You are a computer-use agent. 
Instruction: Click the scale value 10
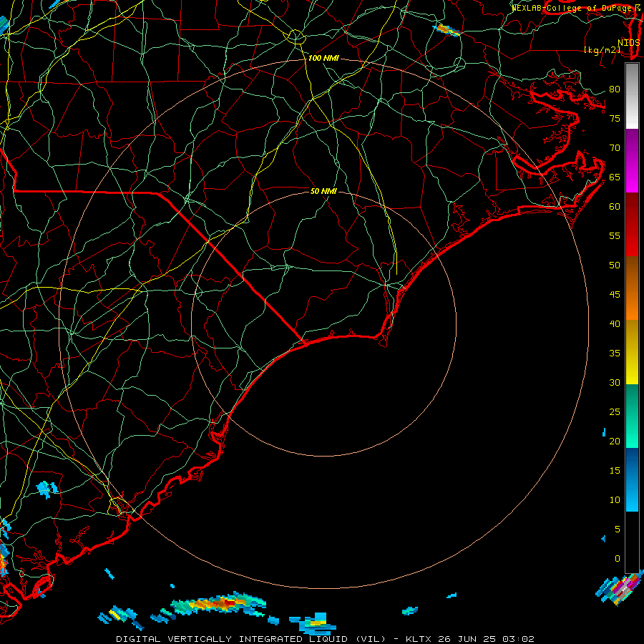[615, 500]
